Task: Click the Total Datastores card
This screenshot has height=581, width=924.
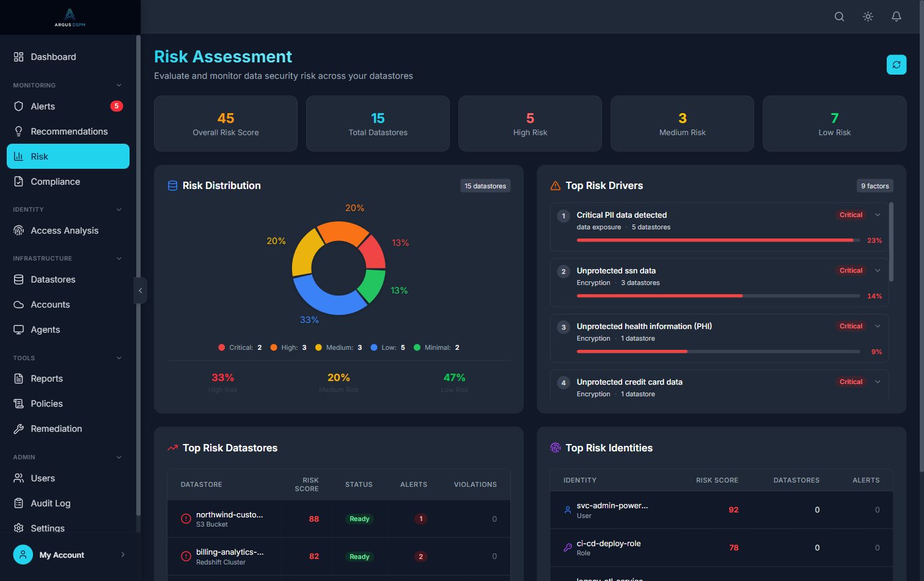Action: 378,124
